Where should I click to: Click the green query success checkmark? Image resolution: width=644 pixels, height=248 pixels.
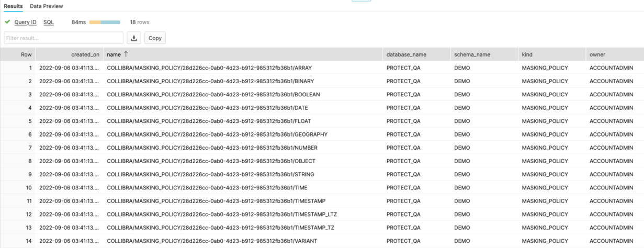click(7, 22)
